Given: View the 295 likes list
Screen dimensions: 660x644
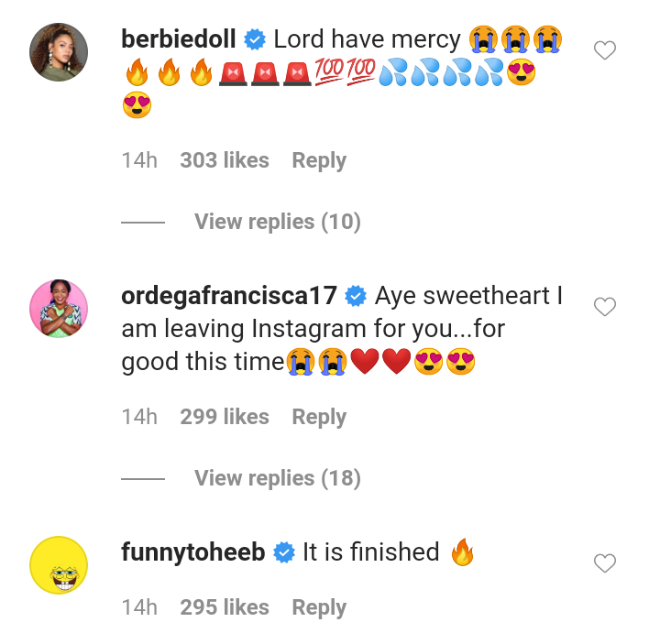Looking at the screenshot, I should (x=225, y=607).
